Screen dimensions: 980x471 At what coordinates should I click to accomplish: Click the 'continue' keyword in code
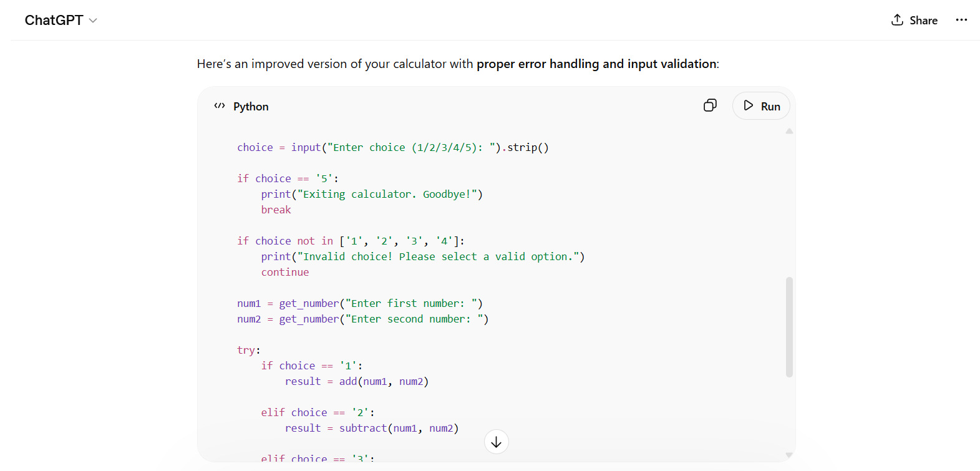(x=285, y=272)
